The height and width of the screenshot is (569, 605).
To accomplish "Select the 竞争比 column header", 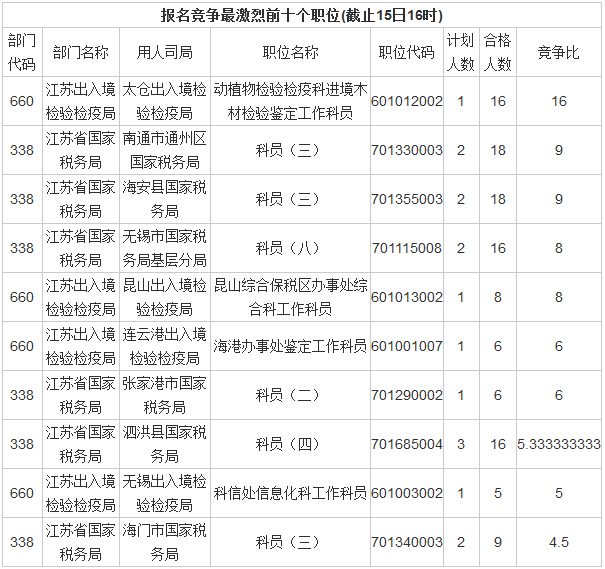I will 559,52.
